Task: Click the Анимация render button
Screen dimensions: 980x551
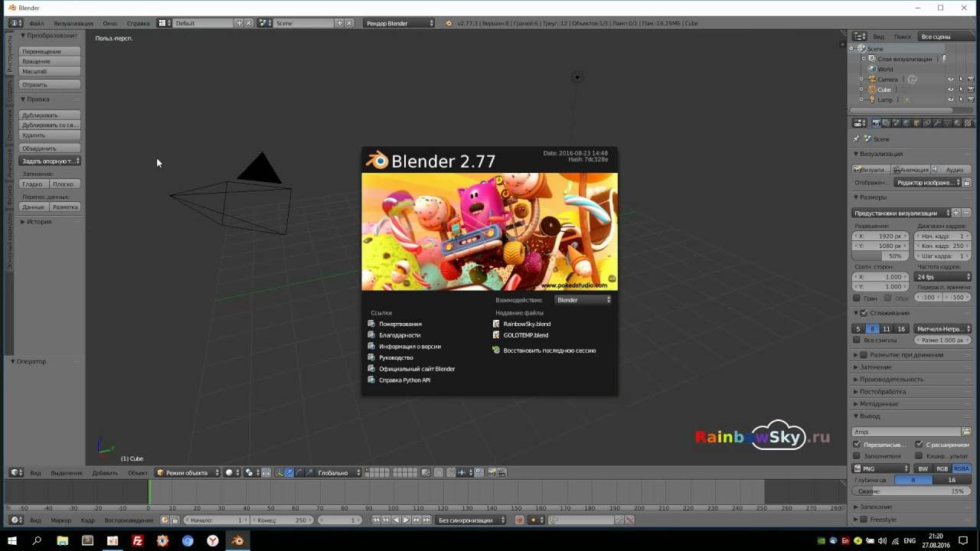Action: click(x=911, y=170)
